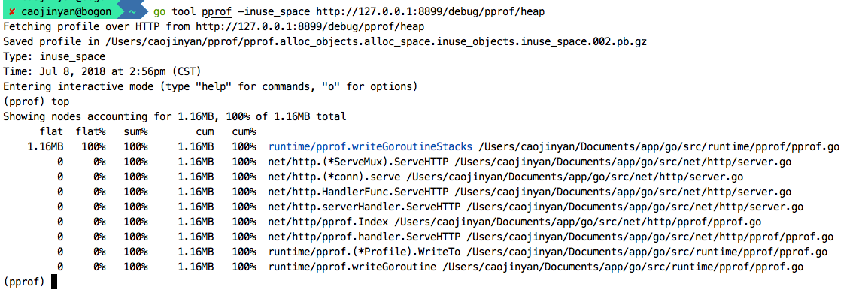868x293 pixels.
Task: Click the 'cum%' column header
Action: (244, 131)
